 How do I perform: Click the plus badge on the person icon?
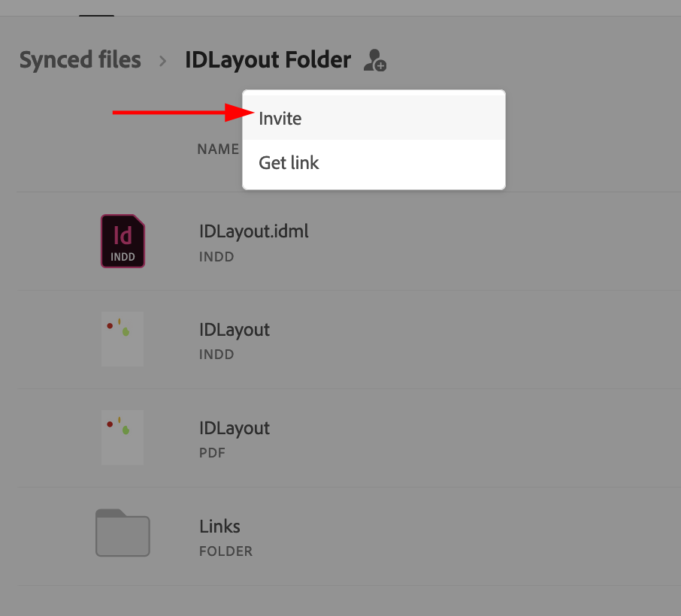pos(380,66)
